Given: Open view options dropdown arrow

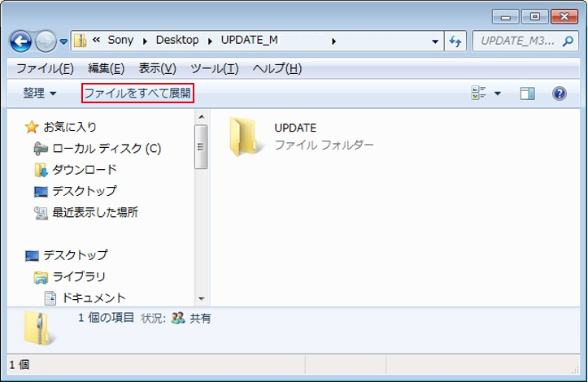Looking at the screenshot, I should [x=498, y=93].
